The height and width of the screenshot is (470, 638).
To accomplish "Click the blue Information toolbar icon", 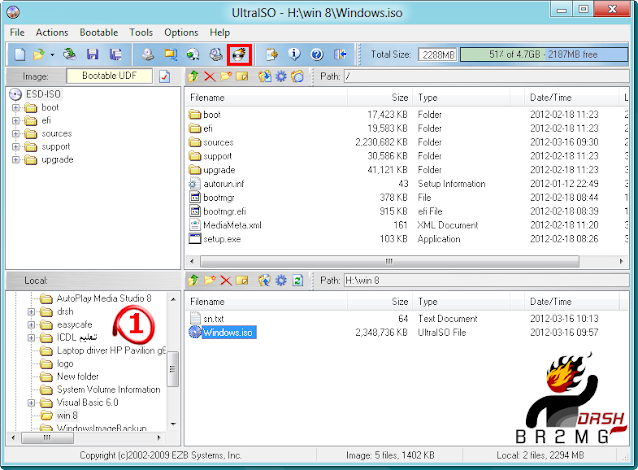I will 294,54.
